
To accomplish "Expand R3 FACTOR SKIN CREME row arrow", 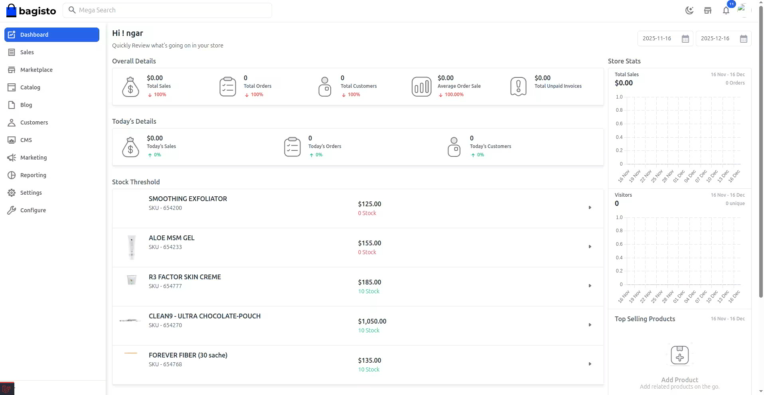I will (x=590, y=285).
